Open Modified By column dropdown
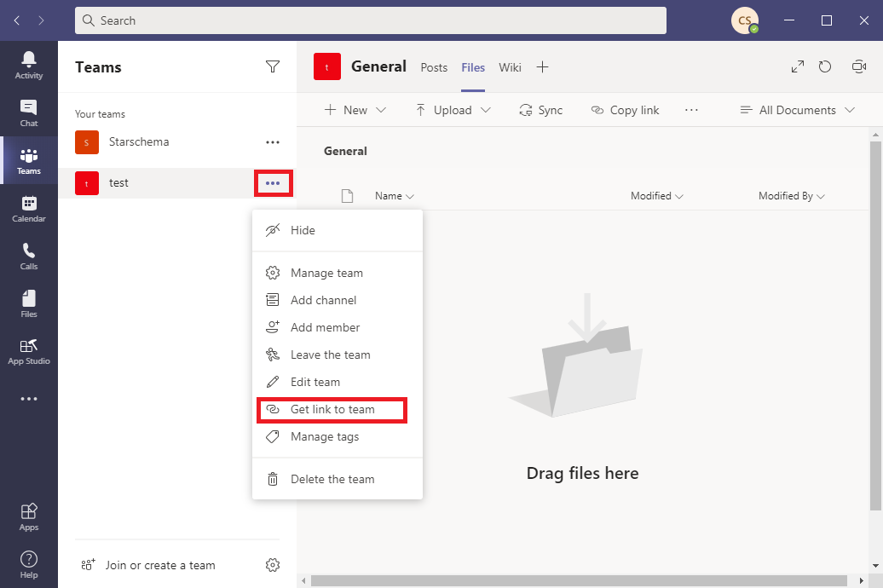883x588 pixels. tap(791, 196)
